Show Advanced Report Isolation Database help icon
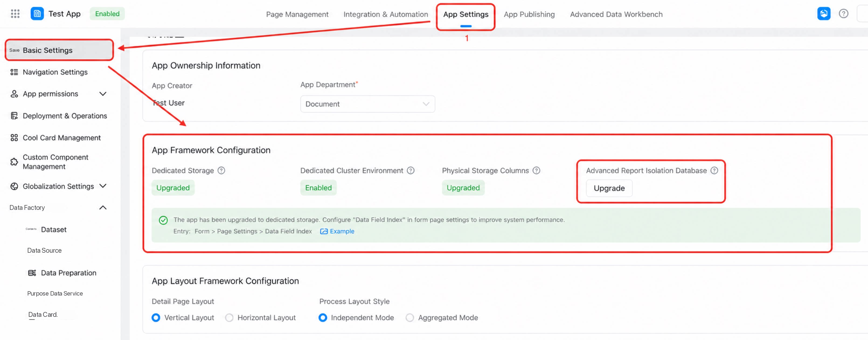The height and width of the screenshot is (340, 868). (x=714, y=171)
